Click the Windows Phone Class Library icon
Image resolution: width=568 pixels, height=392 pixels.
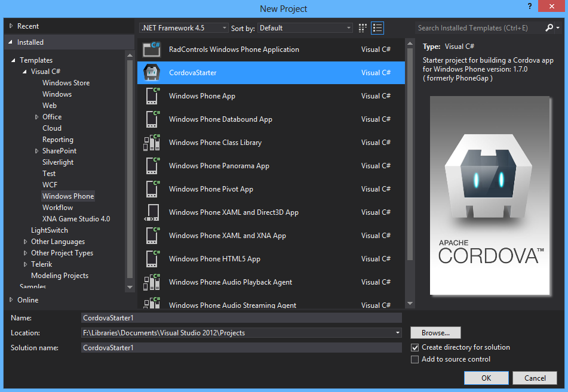(x=152, y=143)
